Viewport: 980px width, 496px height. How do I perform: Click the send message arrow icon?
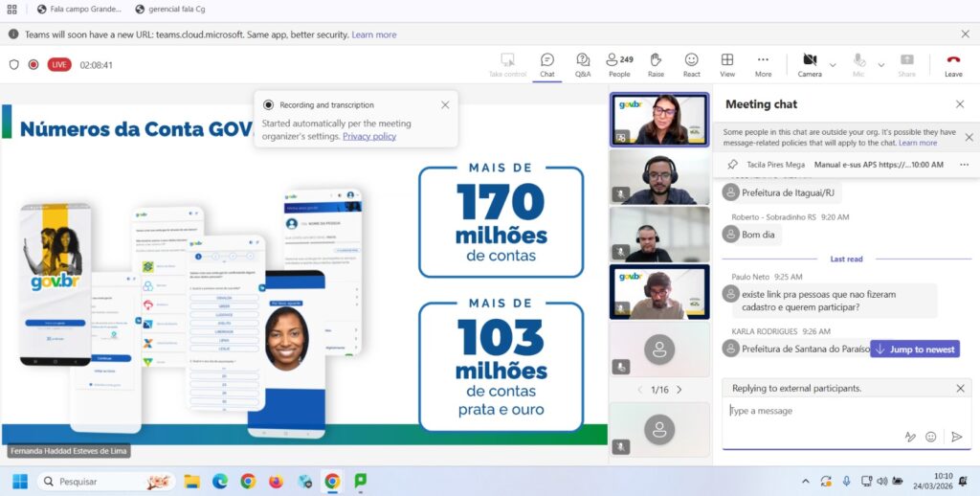point(956,437)
